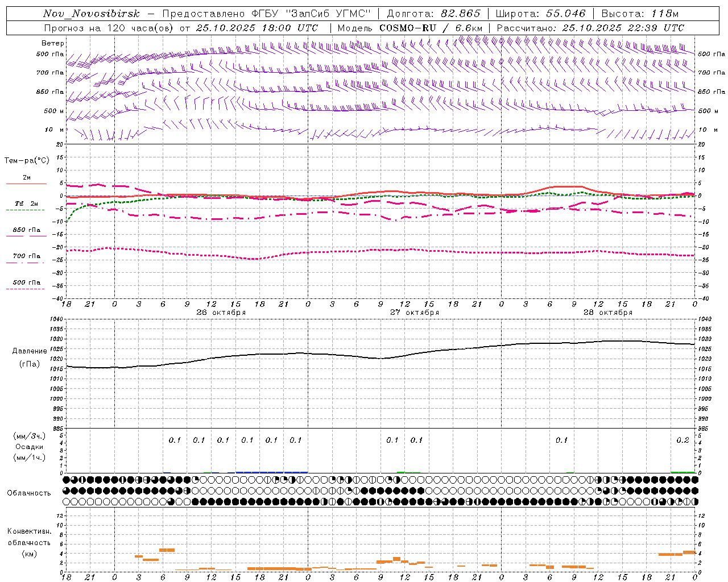Screen dimensions: 728x582
Task: Click the dotted pink legend line under 500 гПа
Action: [25, 289]
